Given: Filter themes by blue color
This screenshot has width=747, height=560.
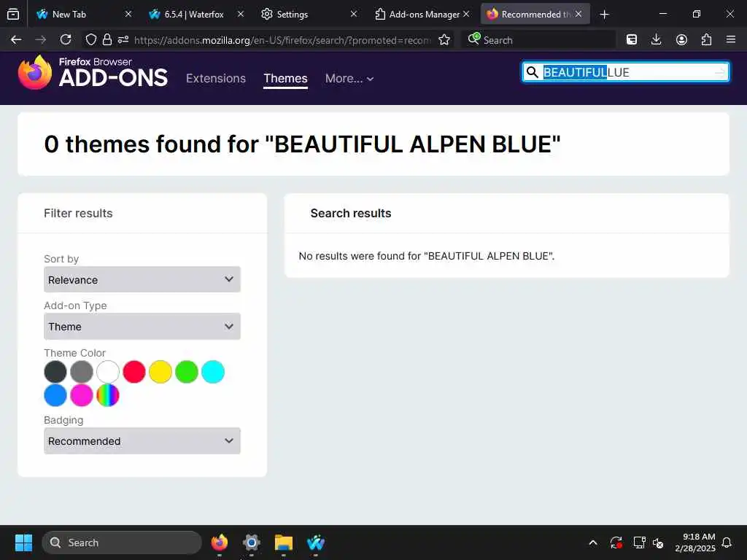Looking at the screenshot, I should (55, 395).
